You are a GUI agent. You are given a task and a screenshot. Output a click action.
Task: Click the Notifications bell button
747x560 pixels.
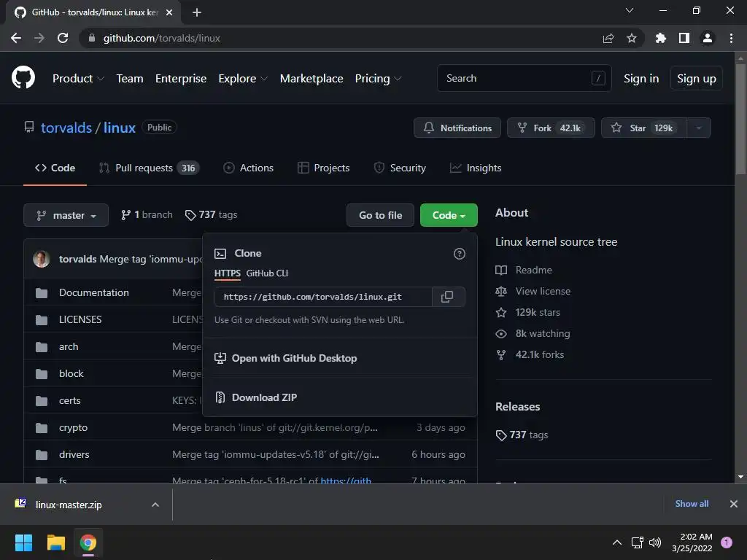click(x=457, y=128)
